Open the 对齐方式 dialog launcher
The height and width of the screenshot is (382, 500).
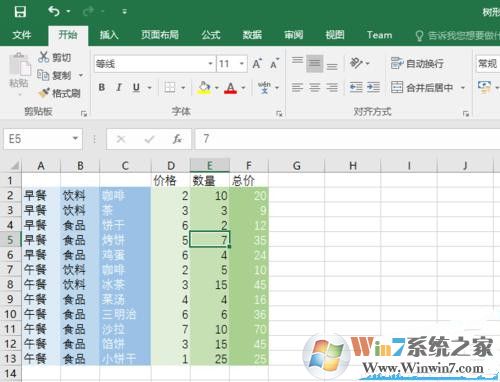coord(466,114)
